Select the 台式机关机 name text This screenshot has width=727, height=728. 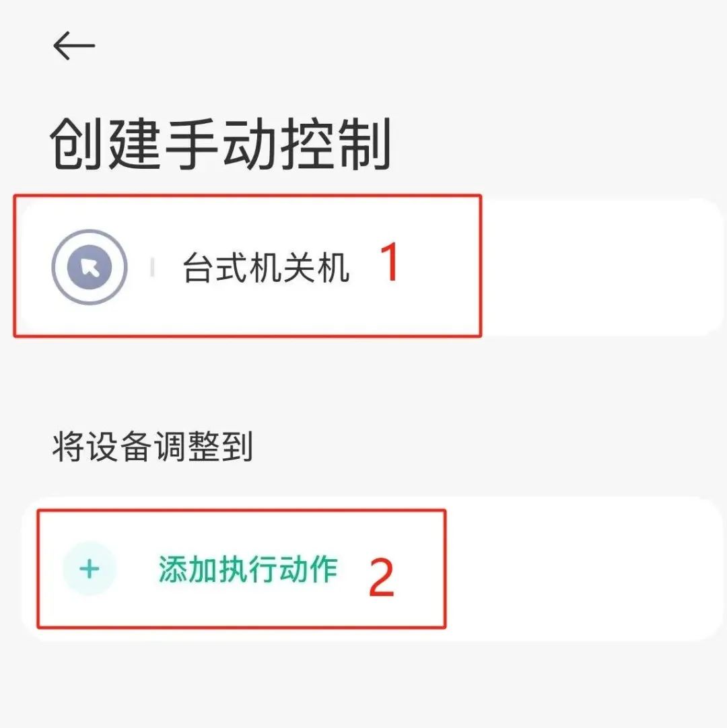coord(266,267)
